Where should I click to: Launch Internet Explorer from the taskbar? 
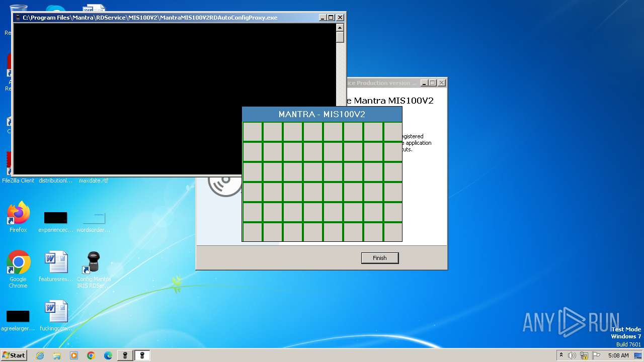point(40,355)
